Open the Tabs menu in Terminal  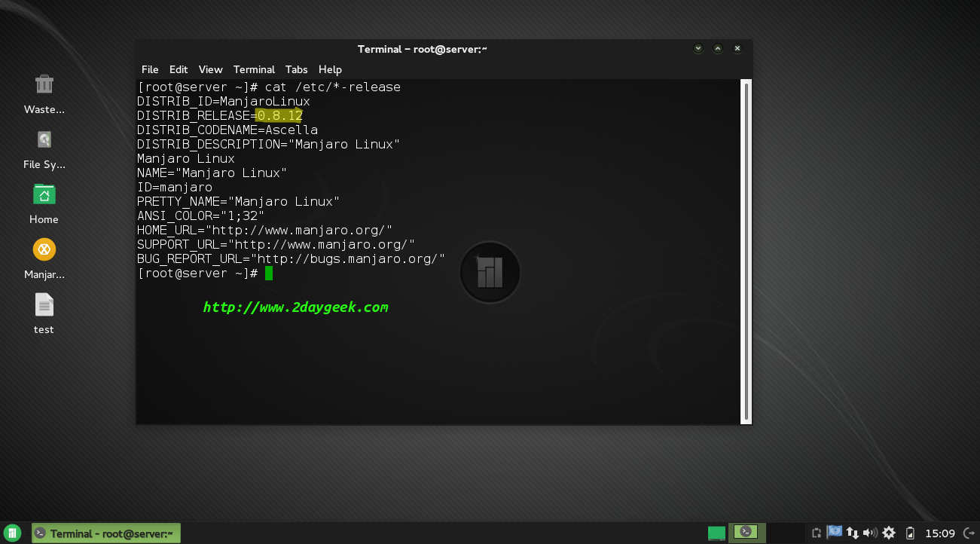(296, 69)
